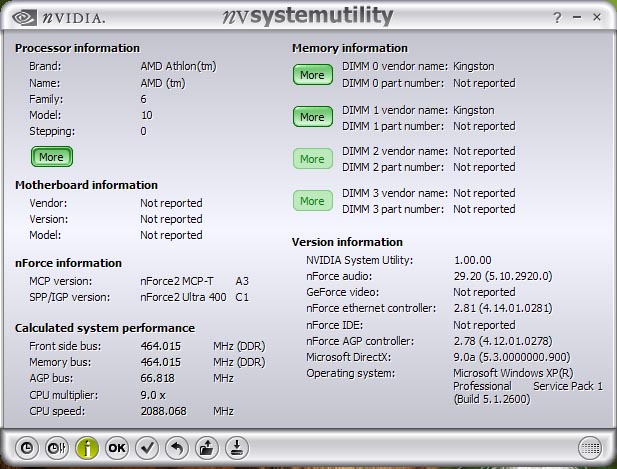Click the motherboard Vendor 'Not reported' value
Image resolution: width=617 pixels, height=469 pixels.
(x=171, y=203)
